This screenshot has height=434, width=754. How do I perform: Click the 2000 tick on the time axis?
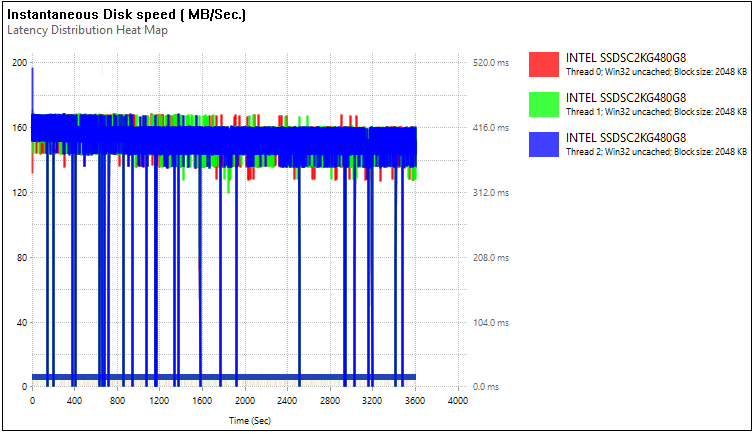pos(245,400)
